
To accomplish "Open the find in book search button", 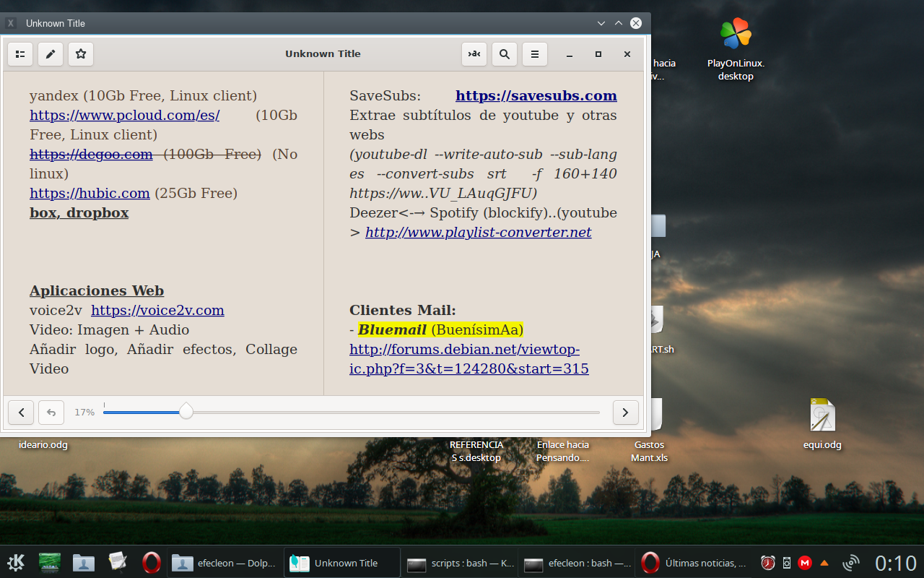I will tap(505, 54).
